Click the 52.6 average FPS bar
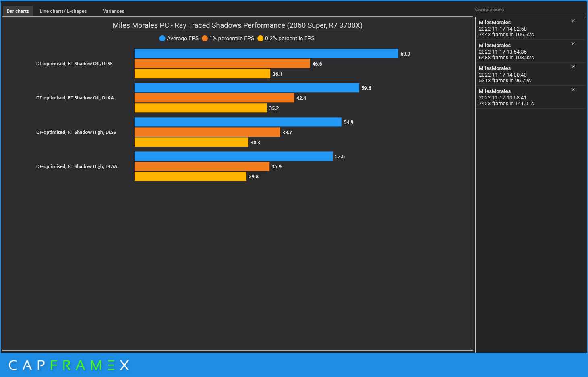The height and width of the screenshot is (377, 588). tap(234, 156)
